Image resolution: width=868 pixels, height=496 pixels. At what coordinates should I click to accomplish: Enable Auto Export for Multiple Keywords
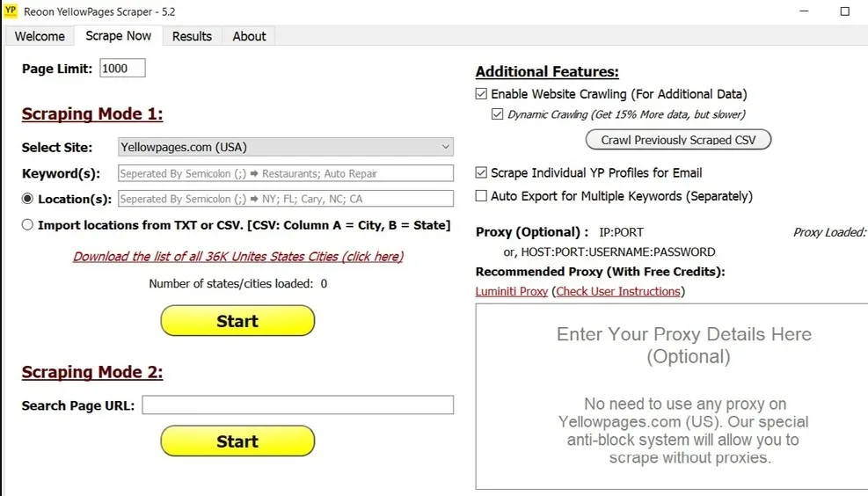pyautogui.click(x=481, y=196)
